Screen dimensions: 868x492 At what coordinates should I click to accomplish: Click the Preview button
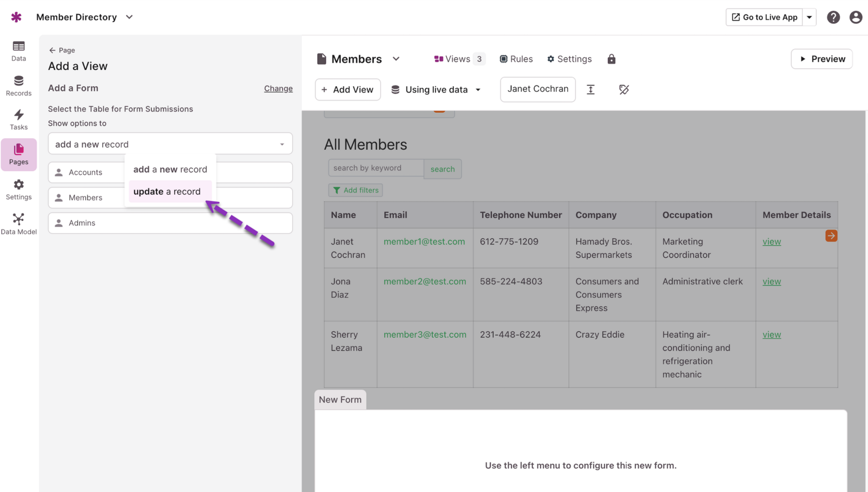(821, 59)
